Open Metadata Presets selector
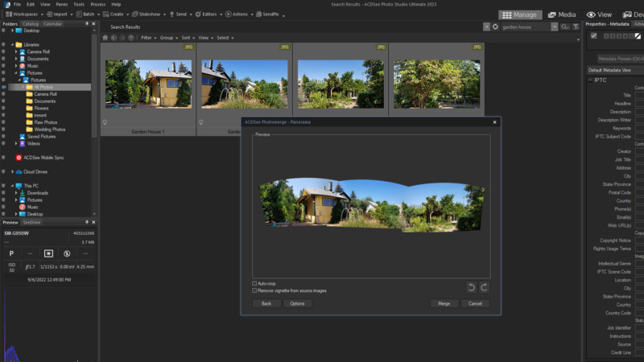 click(620, 59)
